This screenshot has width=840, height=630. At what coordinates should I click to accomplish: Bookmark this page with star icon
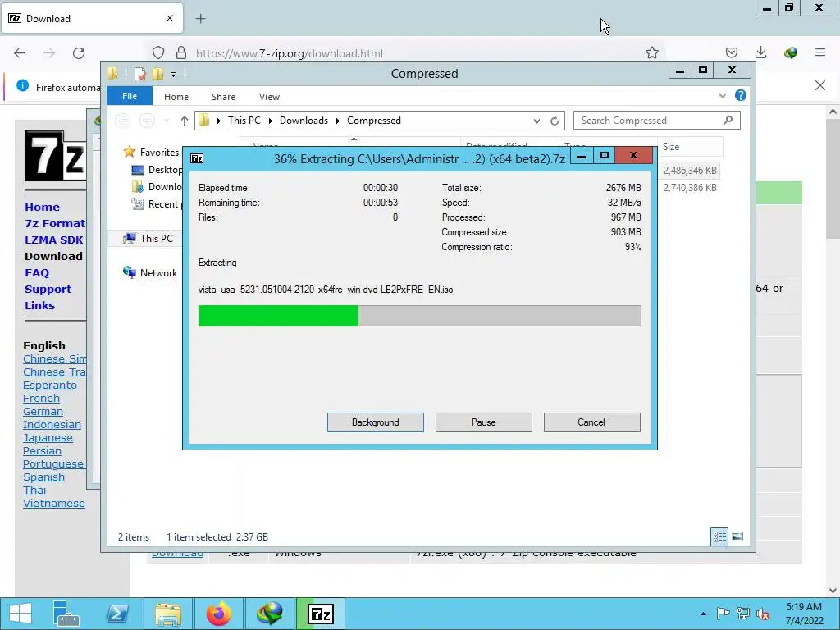click(x=652, y=52)
